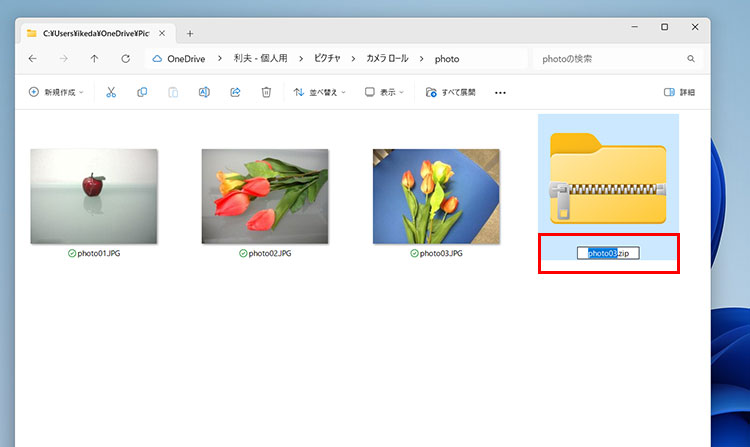This screenshot has height=447, width=750.
Task: Click photo breadcrumb segment
Action: point(447,59)
